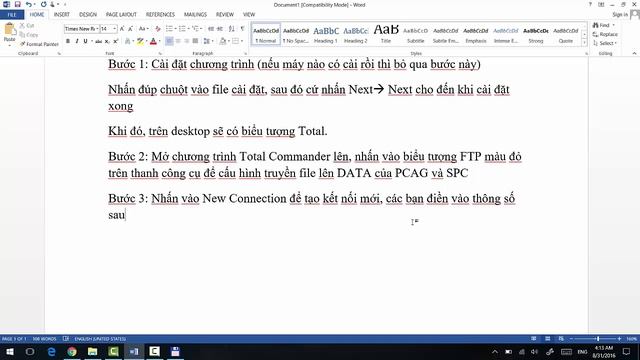The image size is (640, 360).
Task: Toggle Bold formatting
Action: 68,41
